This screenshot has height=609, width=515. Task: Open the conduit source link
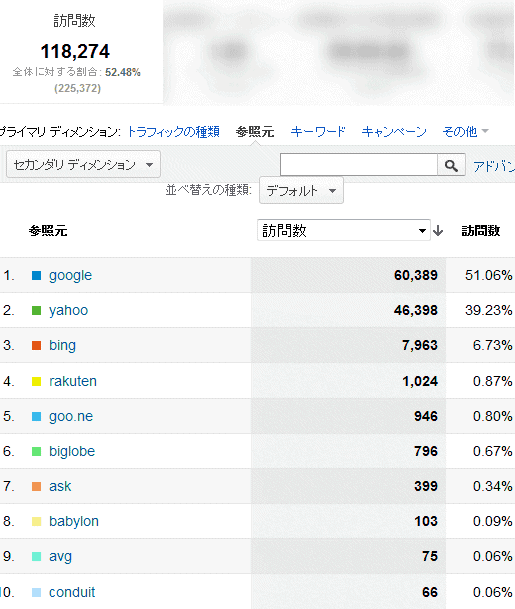(x=72, y=592)
